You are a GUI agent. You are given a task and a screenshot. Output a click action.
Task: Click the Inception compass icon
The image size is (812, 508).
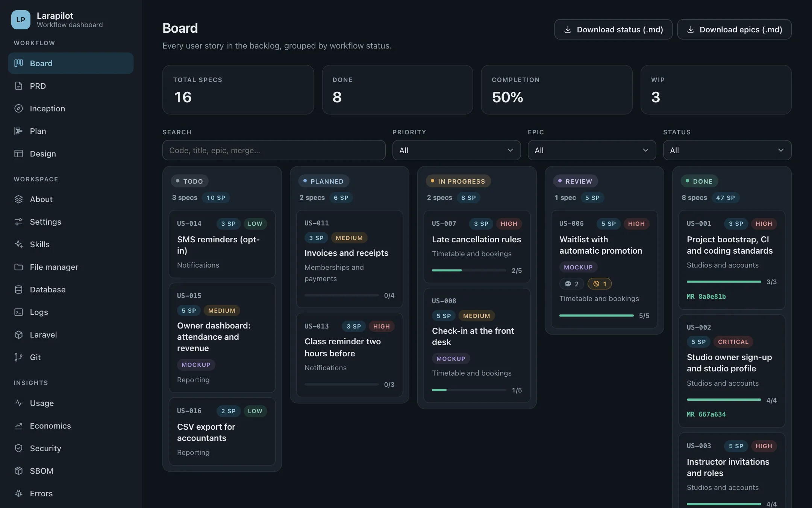point(18,108)
